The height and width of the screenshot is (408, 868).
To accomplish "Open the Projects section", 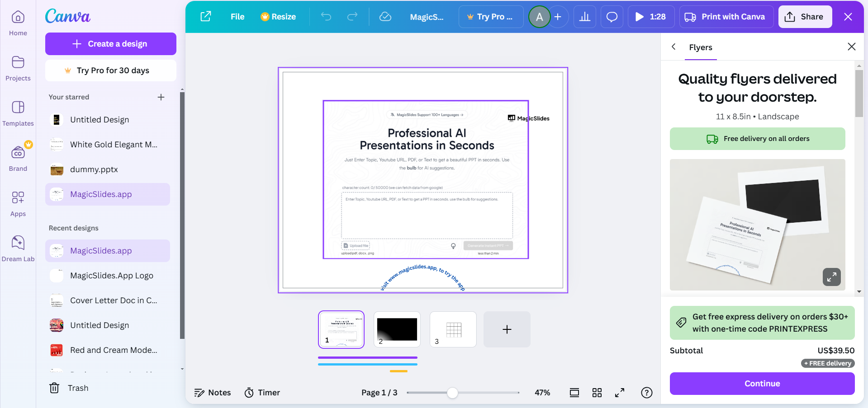I will click(18, 69).
